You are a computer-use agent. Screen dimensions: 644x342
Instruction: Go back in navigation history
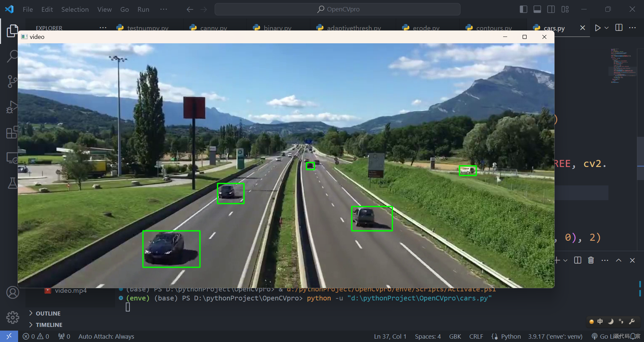point(190,9)
